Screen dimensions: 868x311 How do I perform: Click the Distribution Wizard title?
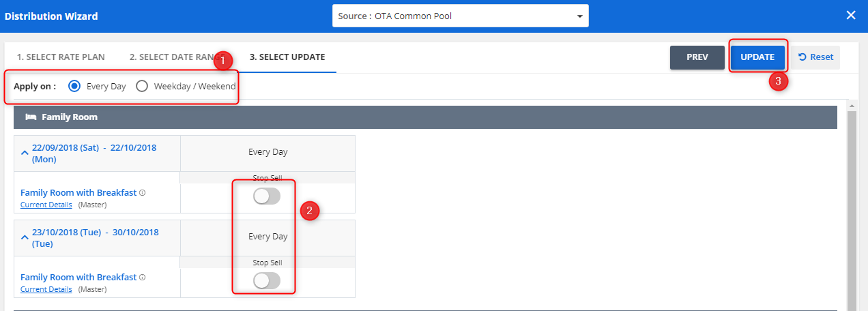(x=51, y=16)
